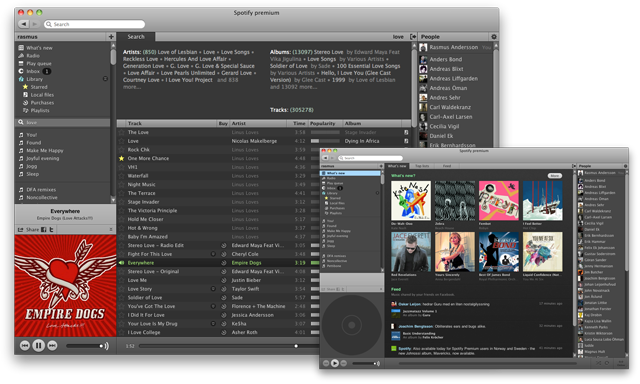Share the current track on Twitter
This screenshot has width=640, height=384.
point(51,230)
